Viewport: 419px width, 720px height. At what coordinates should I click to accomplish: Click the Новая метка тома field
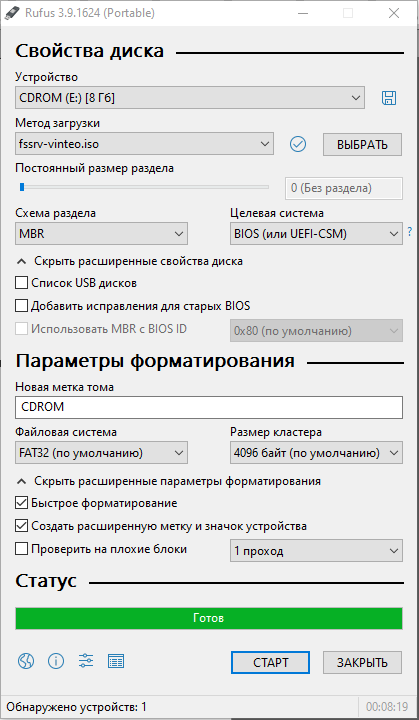pos(209,407)
